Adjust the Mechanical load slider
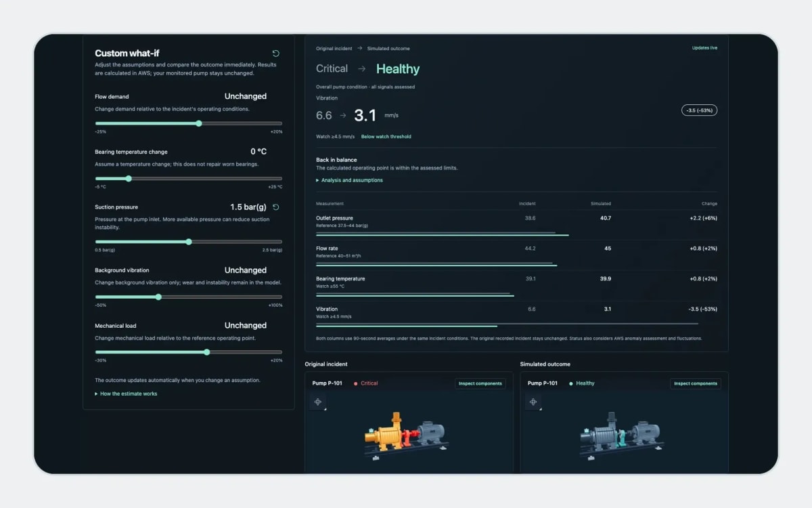This screenshot has width=812, height=508. pyautogui.click(x=189, y=352)
